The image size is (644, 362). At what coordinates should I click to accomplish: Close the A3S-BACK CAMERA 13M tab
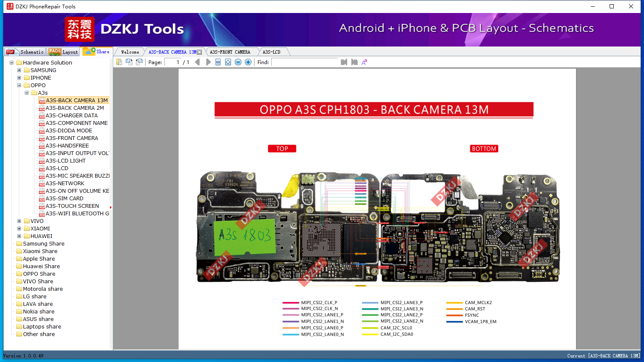[200, 52]
